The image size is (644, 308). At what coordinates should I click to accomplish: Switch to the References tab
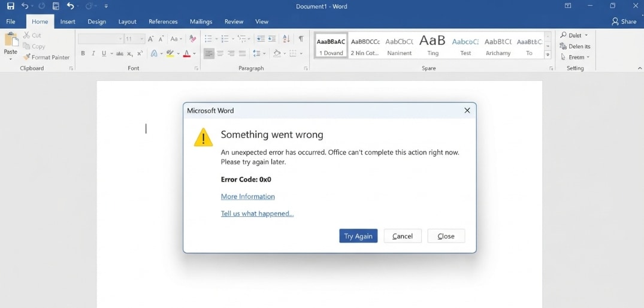click(x=163, y=22)
